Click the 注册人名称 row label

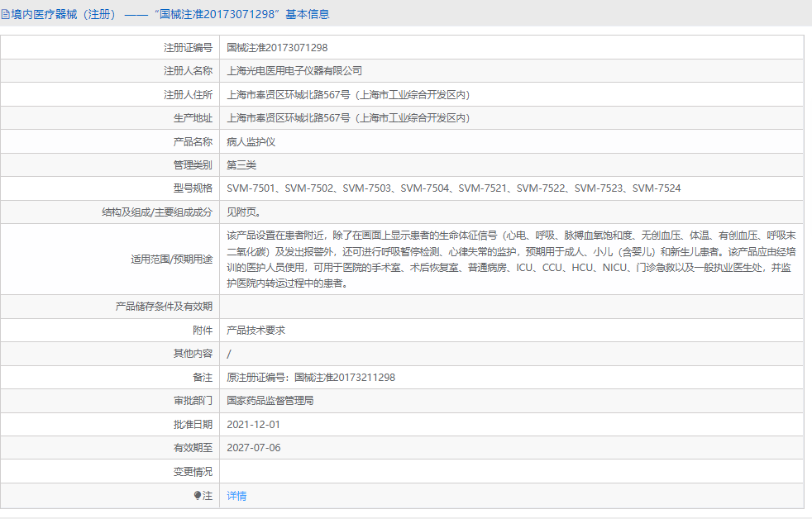(188, 71)
